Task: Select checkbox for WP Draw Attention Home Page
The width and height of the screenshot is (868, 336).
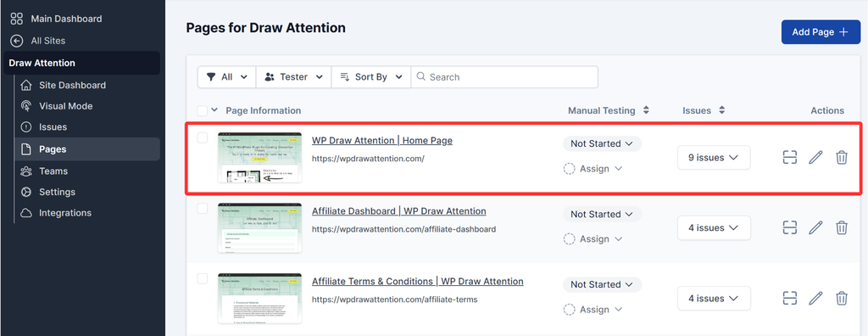Action: pyautogui.click(x=203, y=138)
